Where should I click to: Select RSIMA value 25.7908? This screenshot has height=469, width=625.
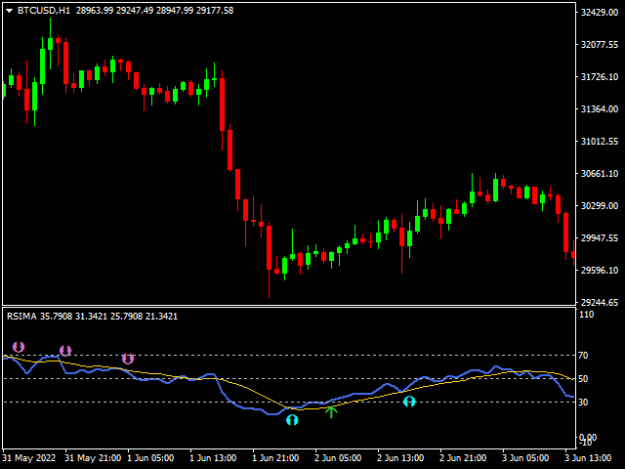tap(126, 316)
